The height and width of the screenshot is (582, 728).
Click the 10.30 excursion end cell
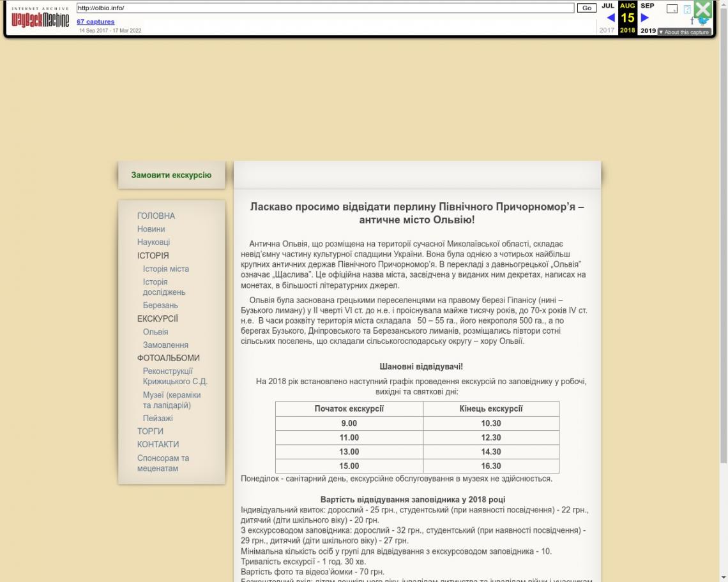pos(490,423)
